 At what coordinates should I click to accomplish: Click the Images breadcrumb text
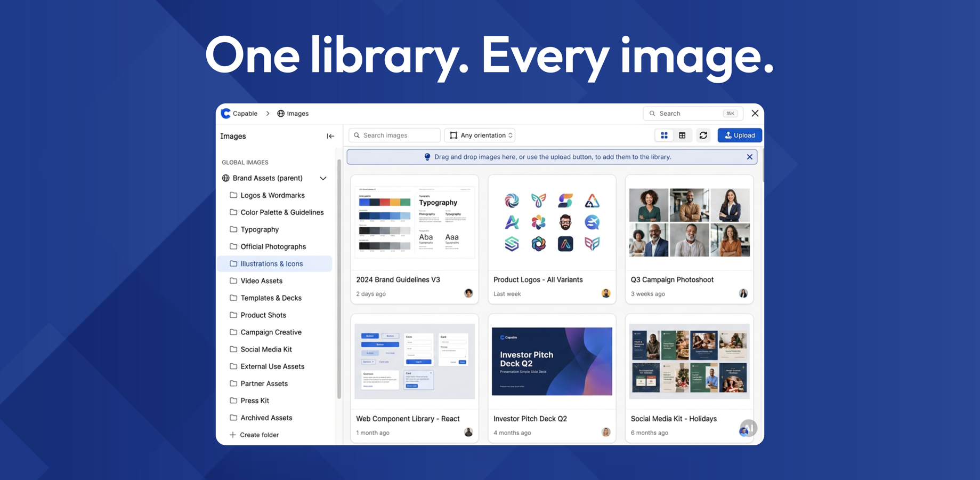(297, 114)
